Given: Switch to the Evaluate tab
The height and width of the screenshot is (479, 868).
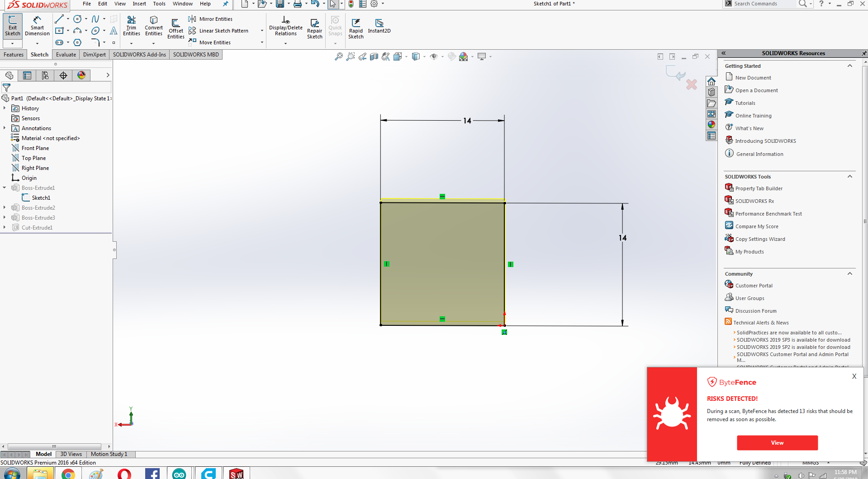Looking at the screenshot, I should coord(66,55).
